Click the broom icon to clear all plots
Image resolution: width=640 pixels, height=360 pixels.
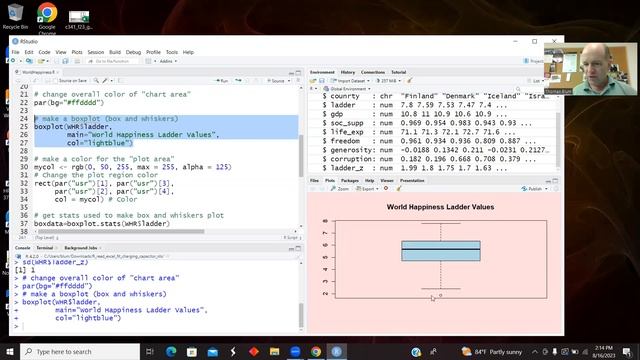[x=399, y=189]
